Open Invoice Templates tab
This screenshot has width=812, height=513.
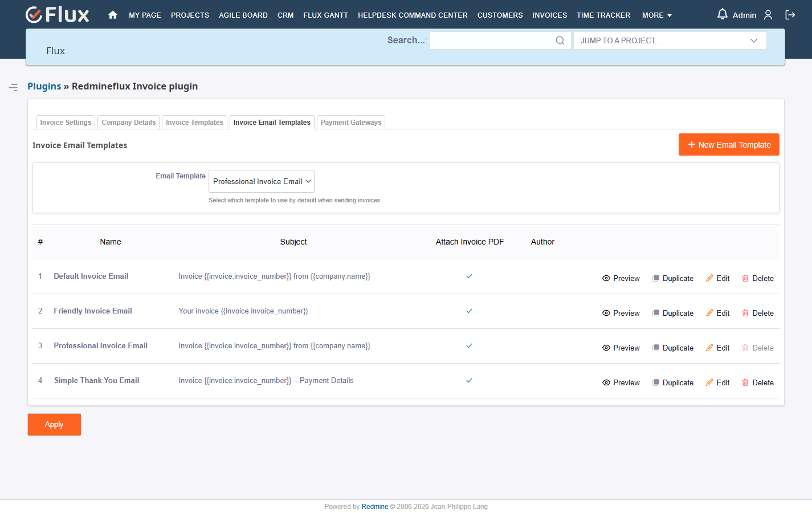coord(194,123)
